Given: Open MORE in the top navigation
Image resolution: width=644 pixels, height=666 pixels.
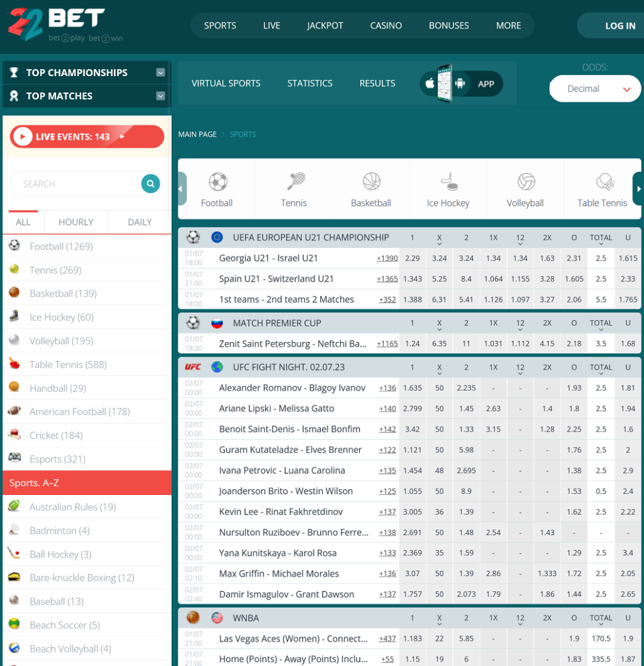Looking at the screenshot, I should pyautogui.click(x=509, y=25).
